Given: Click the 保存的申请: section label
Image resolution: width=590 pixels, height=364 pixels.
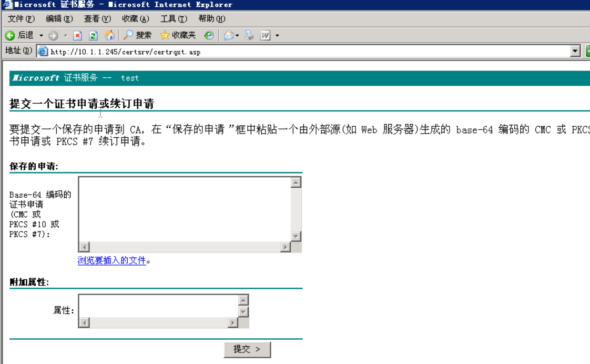Looking at the screenshot, I should pos(34,166).
